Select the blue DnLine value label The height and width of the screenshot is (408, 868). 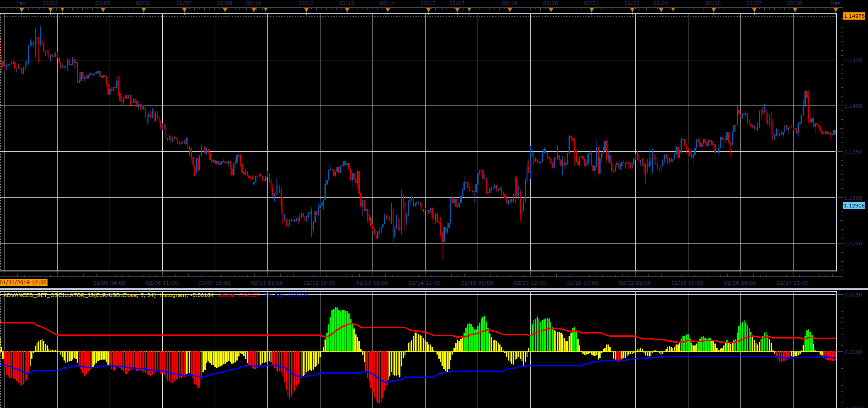tap(286, 295)
